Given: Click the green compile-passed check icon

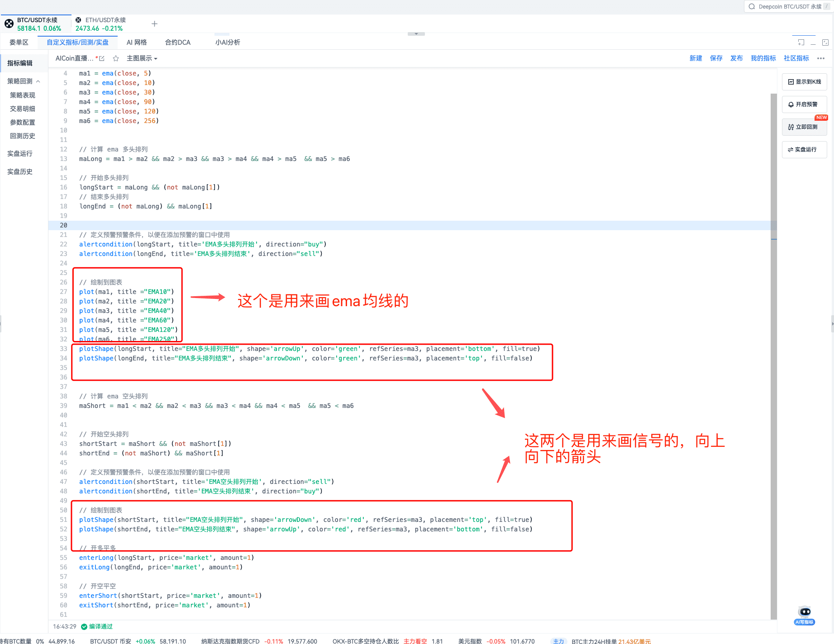Looking at the screenshot, I should pos(84,626).
